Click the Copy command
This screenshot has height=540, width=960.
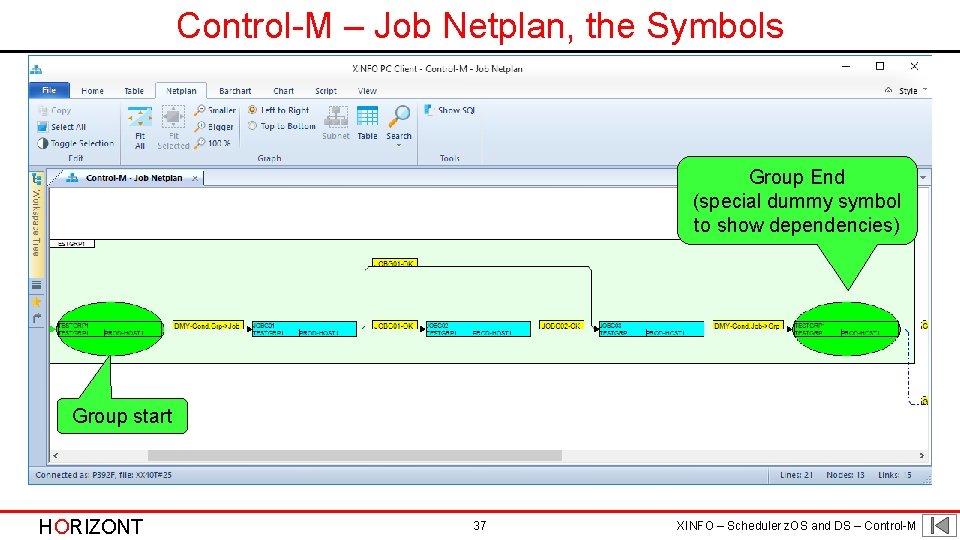[x=54, y=111]
